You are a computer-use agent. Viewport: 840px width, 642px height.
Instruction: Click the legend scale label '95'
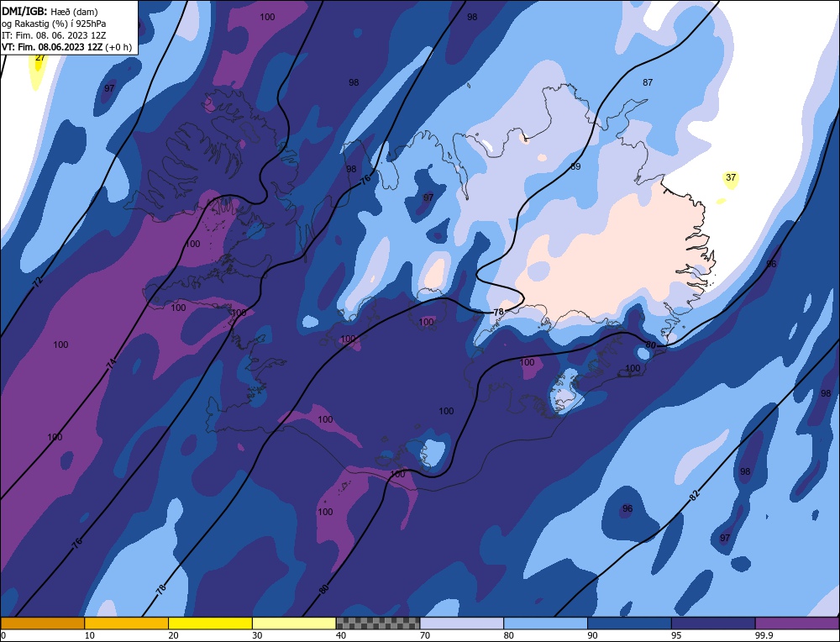(676, 635)
